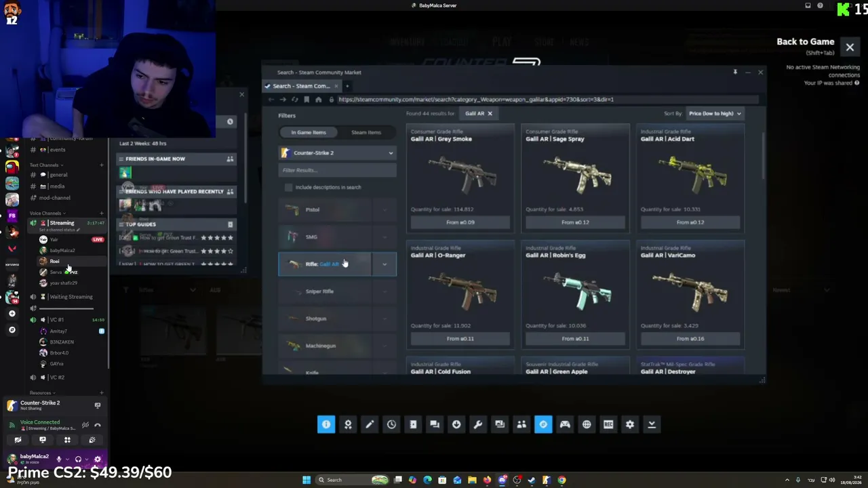868x488 pixels.
Task: Click Add a Server plus icon in Discord
Action: click(12, 314)
